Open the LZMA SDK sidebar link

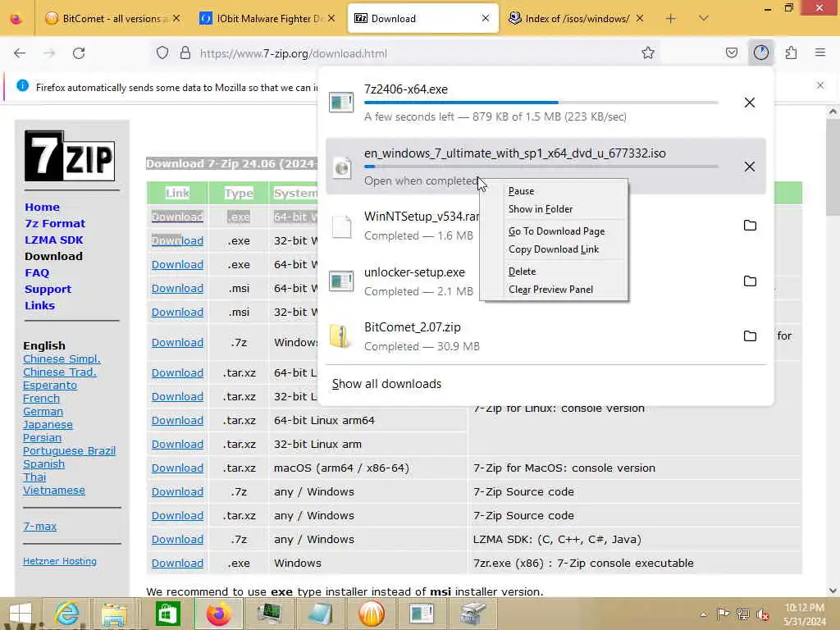click(53, 240)
